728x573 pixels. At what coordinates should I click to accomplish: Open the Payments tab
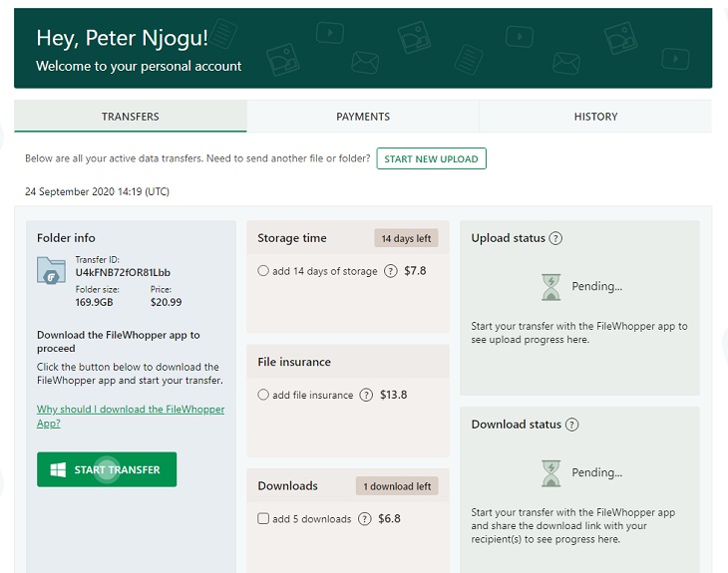point(363,117)
